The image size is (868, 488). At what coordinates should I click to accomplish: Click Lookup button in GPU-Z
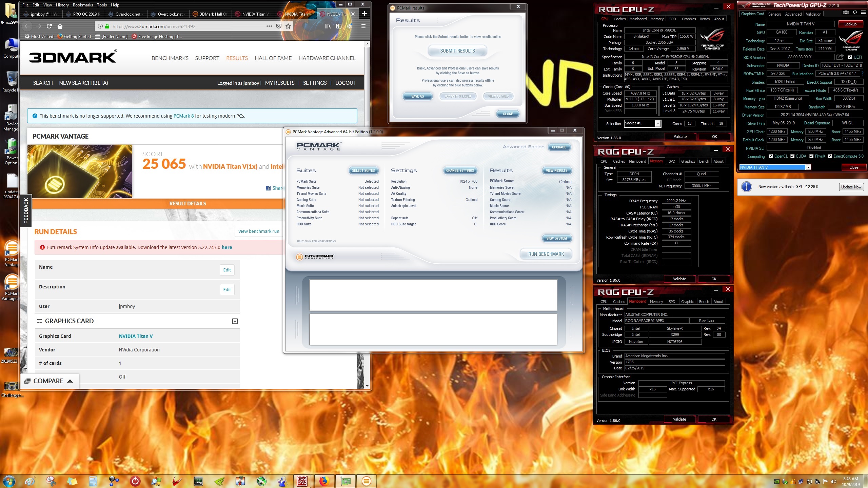(x=850, y=24)
